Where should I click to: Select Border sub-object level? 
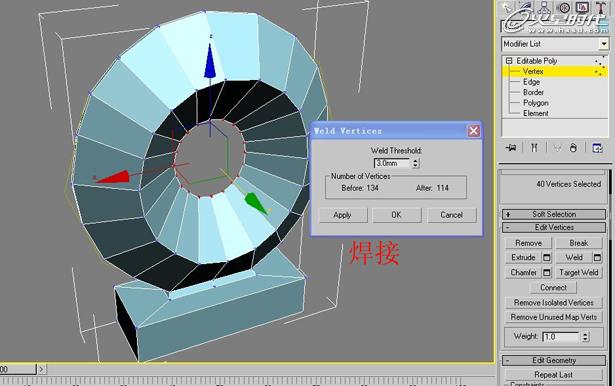tap(533, 92)
